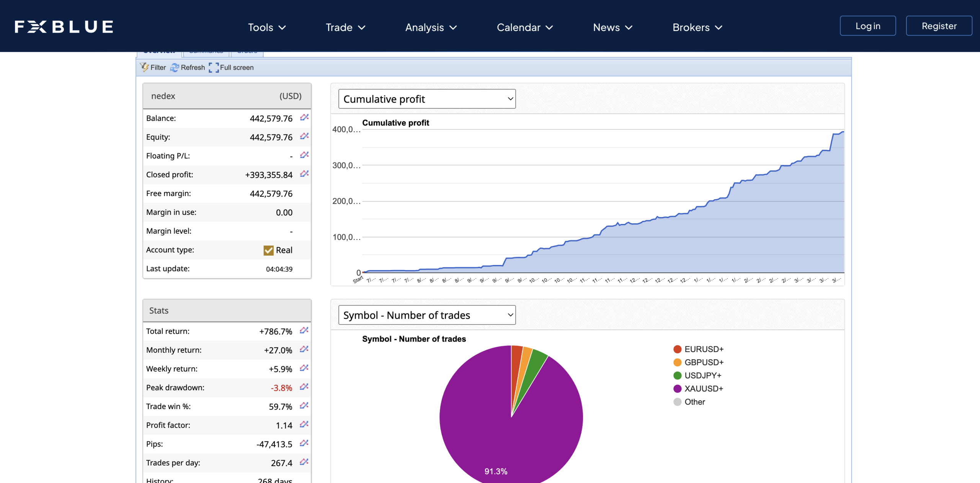This screenshot has height=483, width=980.
Task: Open the Brokers menu
Action: point(697,28)
